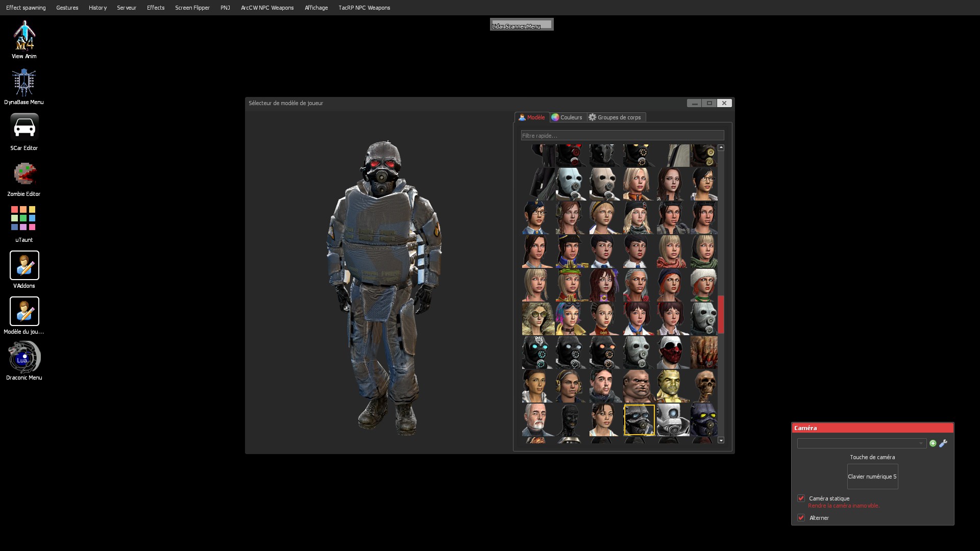Click the wrench icon in Caméra panel
980x551 pixels.
tap(943, 443)
